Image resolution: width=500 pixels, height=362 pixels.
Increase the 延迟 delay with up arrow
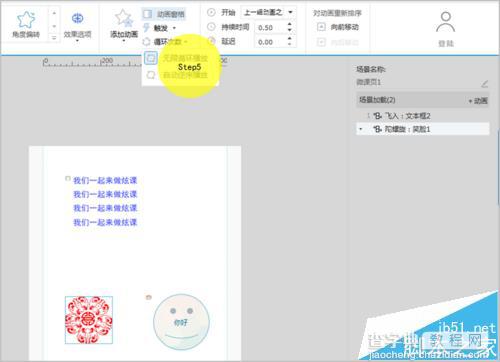tap(290, 39)
